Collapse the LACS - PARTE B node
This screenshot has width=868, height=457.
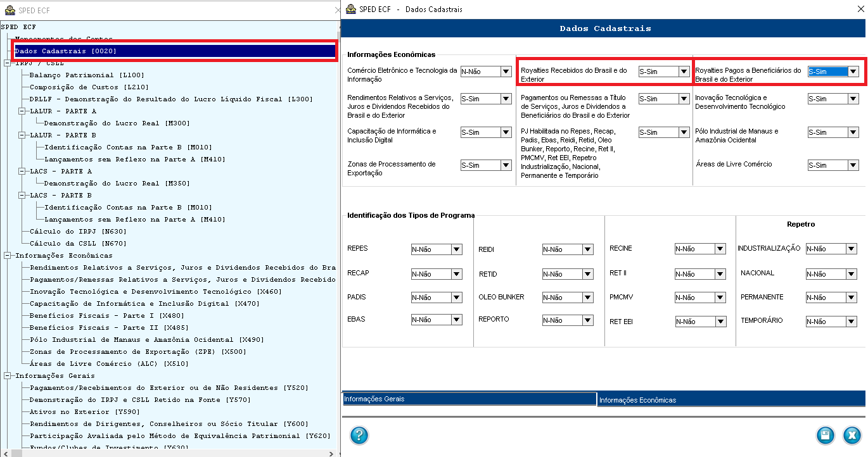click(22, 195)
